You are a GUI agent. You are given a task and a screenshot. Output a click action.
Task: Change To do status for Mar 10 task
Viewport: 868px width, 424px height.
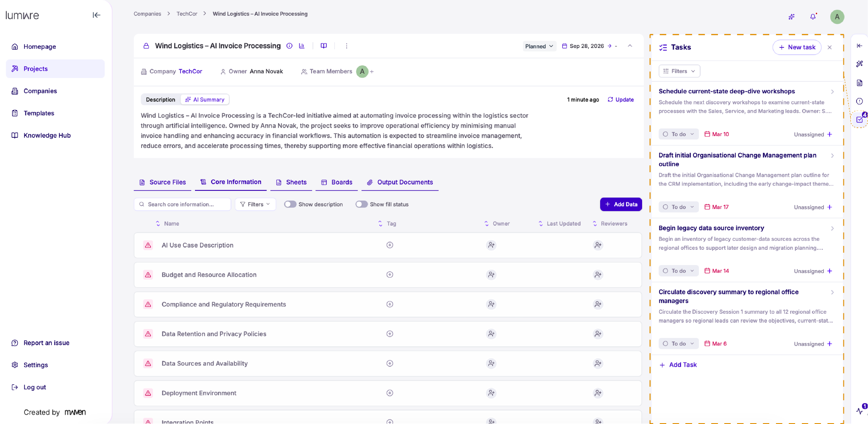coord(679,134)
